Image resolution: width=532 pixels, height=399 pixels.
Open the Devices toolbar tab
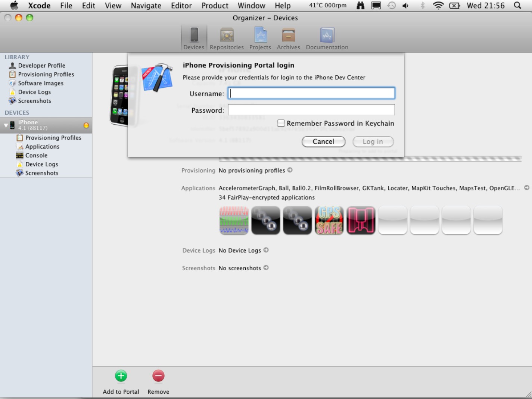[194, 38]
